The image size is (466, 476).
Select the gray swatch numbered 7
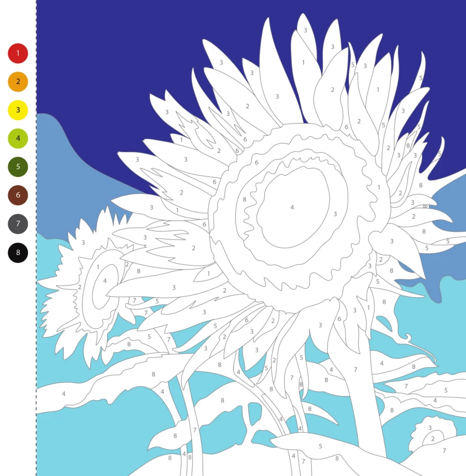click(x=18, y=224)
